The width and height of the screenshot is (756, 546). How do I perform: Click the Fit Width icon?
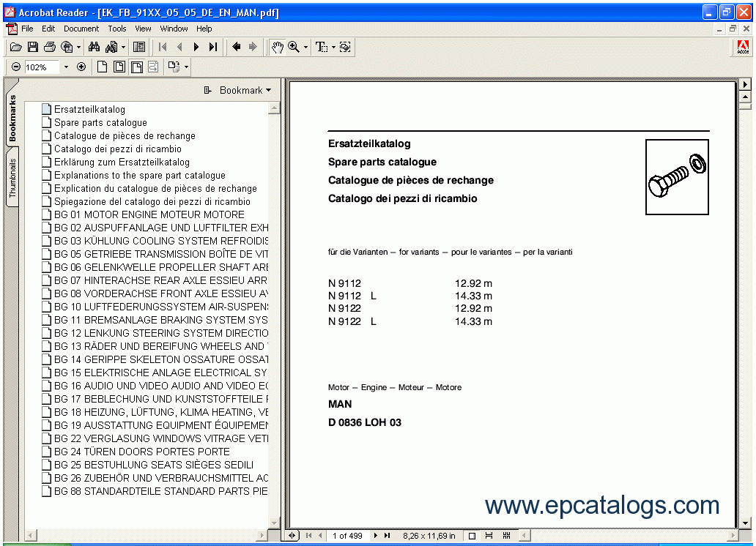(136, 67)
